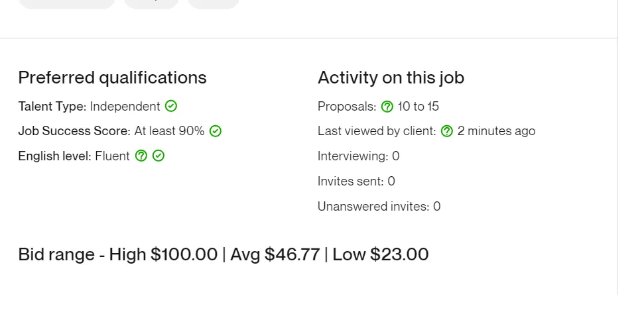Select the Activity on this job heading
This screenshot has width=644, height=310.
point(391,77)
